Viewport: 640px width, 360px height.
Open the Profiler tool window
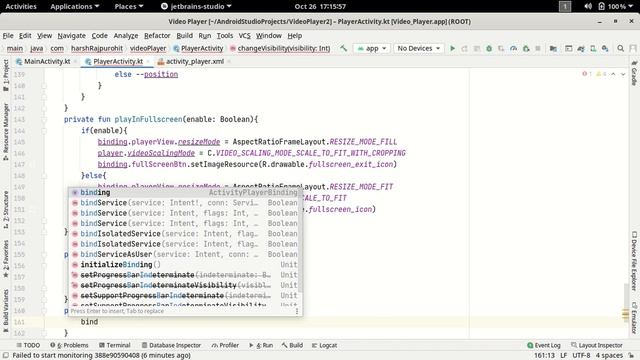click(225, 345)
